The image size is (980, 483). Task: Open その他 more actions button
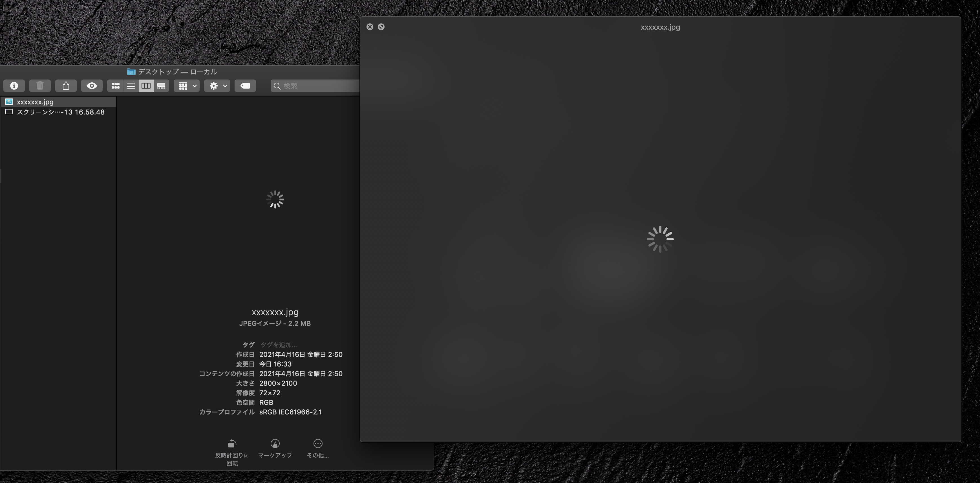pos(318,444)
